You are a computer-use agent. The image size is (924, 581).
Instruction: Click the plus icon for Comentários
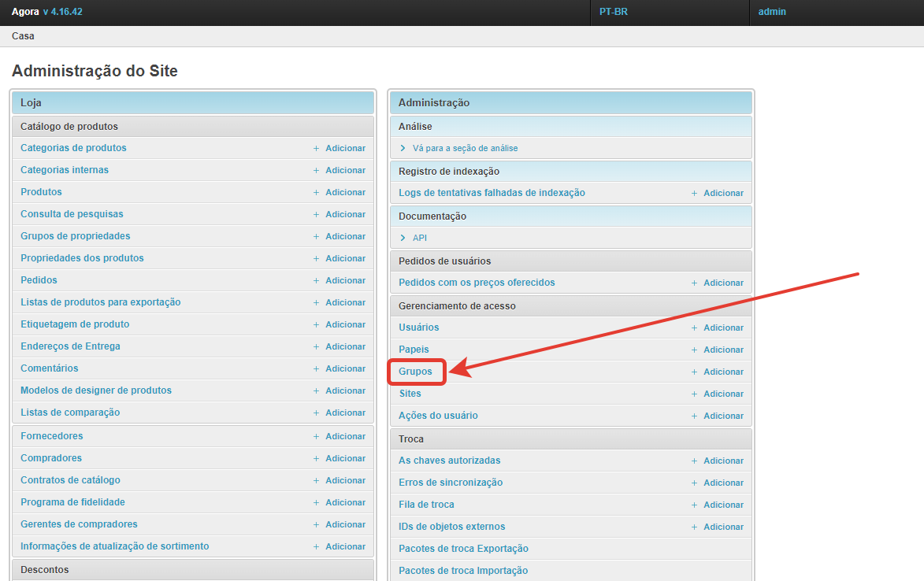(x=317, y=368)
